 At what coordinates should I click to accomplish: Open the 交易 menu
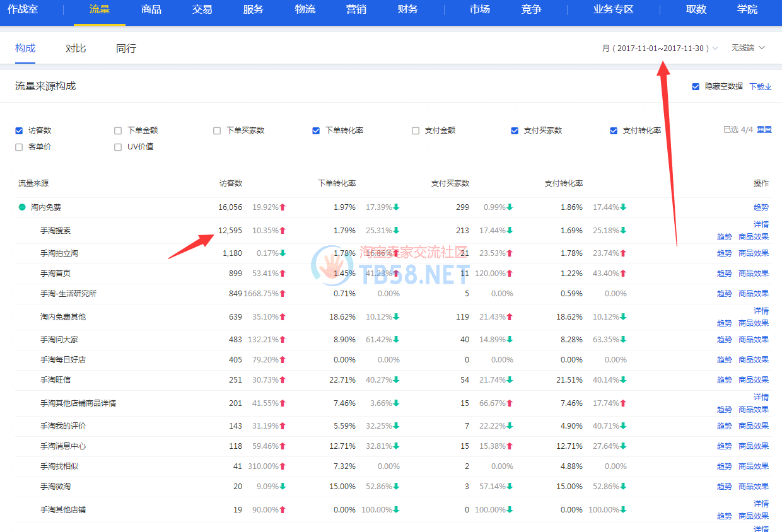coord(202,9)
